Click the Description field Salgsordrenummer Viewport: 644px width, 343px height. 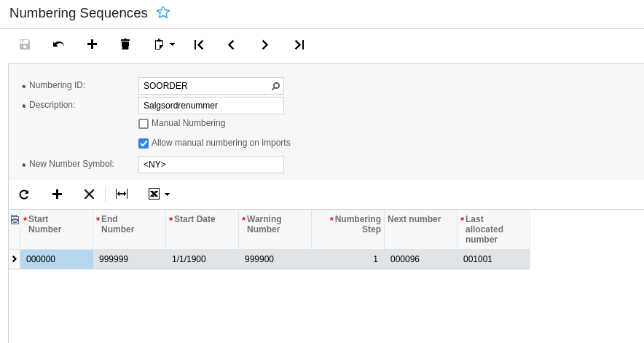tap(211, 106)
